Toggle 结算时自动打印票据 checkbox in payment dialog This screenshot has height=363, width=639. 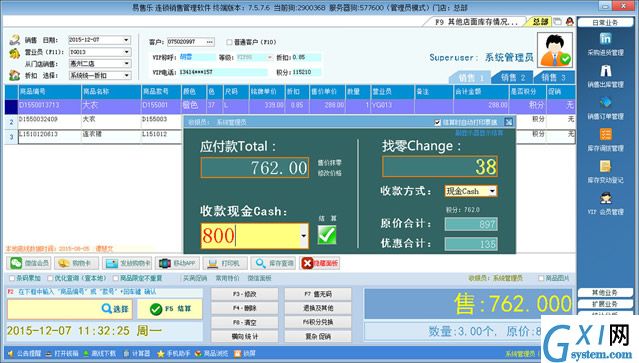[437, 122]
